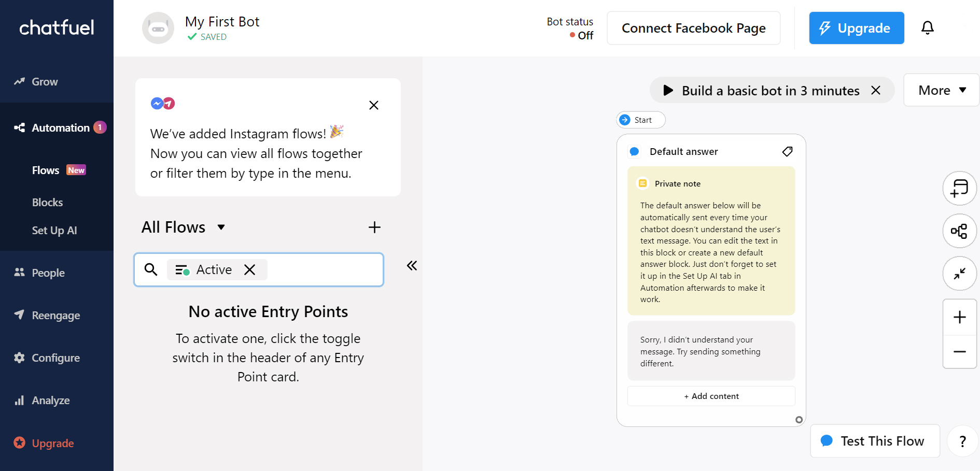
Task: Click the My First Bot title
Action: pyautogui.click(x=222, y=22)
